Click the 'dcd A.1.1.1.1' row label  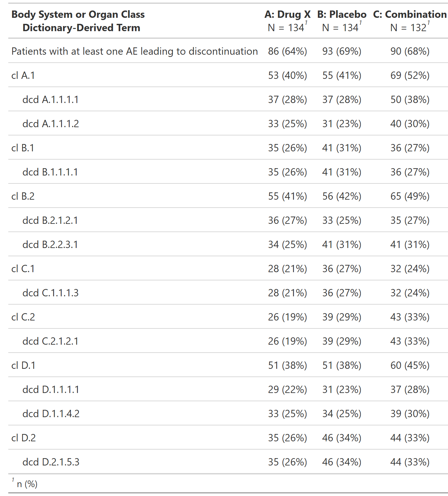(x=50, y=100)
